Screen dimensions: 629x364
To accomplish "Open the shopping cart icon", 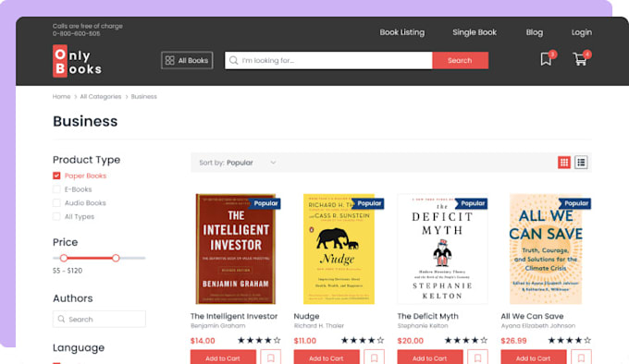I will pos(580,59).
